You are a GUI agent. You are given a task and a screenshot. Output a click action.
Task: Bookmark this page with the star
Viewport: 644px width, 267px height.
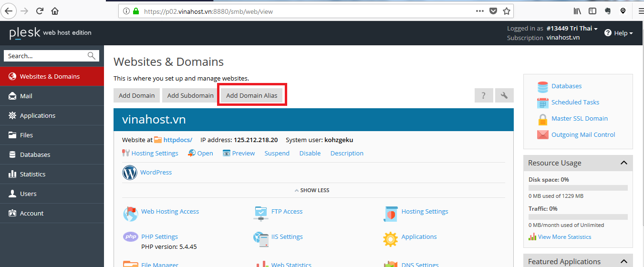pos(507,11)
